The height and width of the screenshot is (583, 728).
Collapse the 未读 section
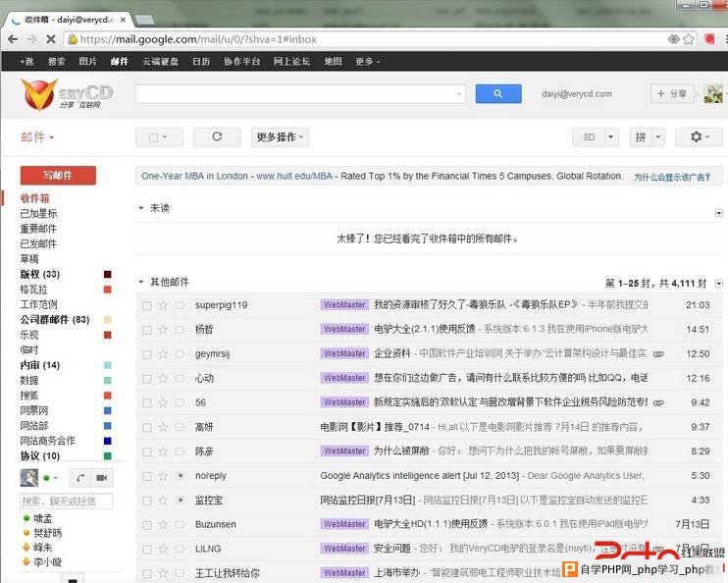(x=141, y=208)
